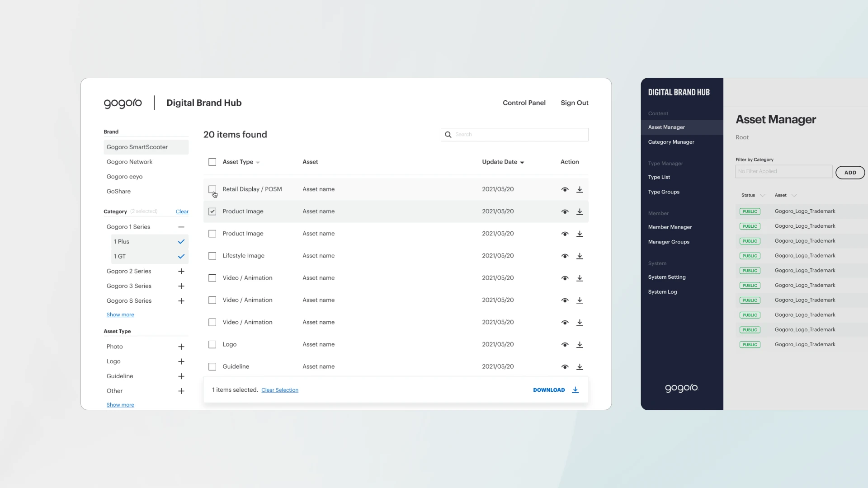Screen dimensions: 868x488
Task: Open Member Manager in sidebar
Action: 670,227
